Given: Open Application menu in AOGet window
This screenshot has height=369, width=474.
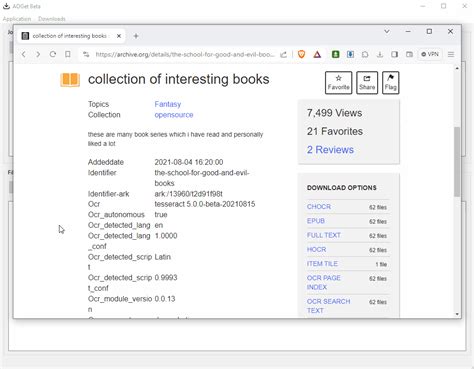Looking at the screenshot, I should coord(17,19).
